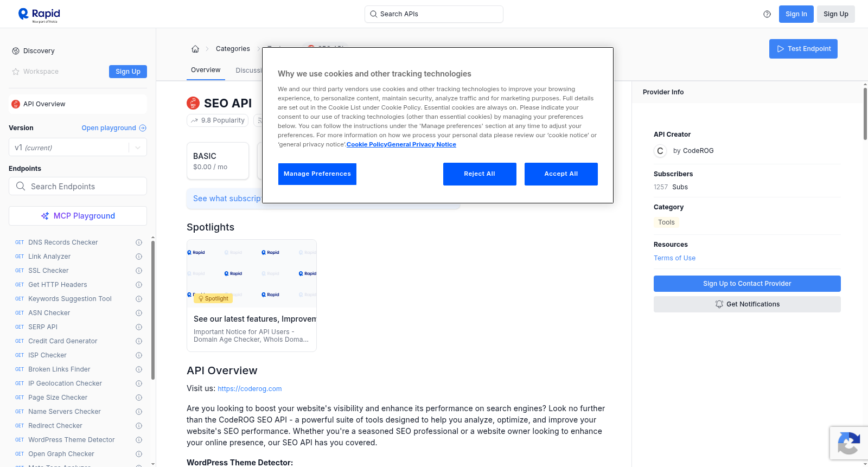Open the v1 (current) version dropdown
Viewport: 868px width, 467px height.
point(78,148)
